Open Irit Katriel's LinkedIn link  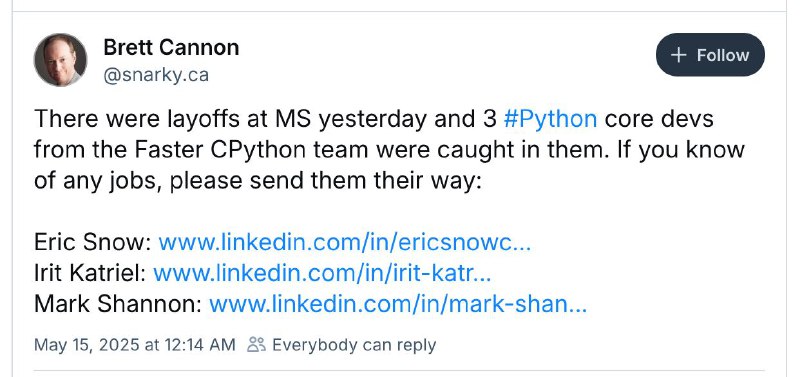[322, 273]
